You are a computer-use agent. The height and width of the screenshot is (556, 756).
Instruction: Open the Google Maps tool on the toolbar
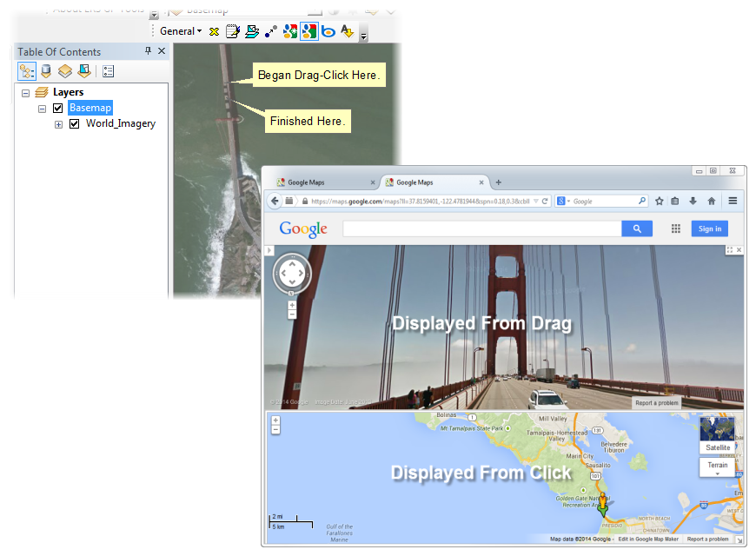point(308,31)
